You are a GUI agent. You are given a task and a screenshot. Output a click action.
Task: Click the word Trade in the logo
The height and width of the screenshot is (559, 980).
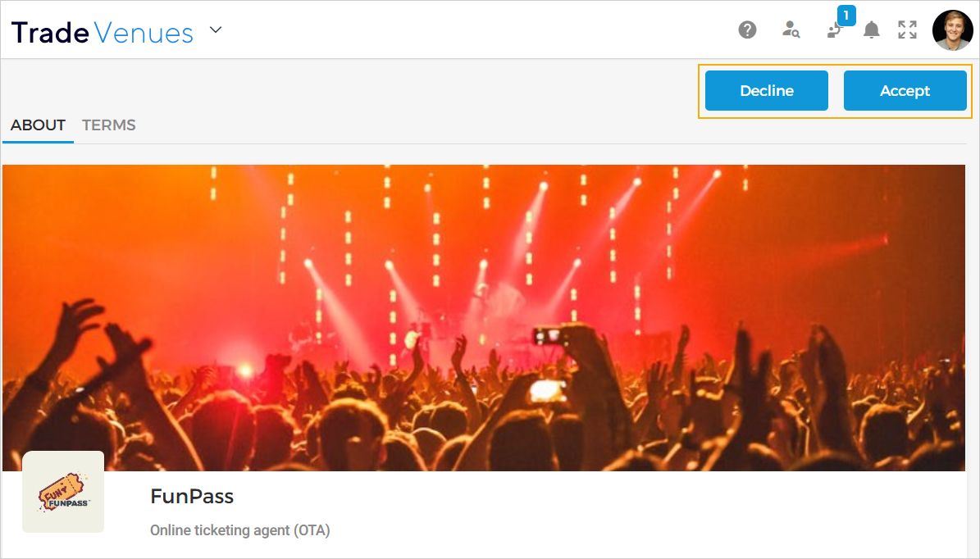click(50, 33)
